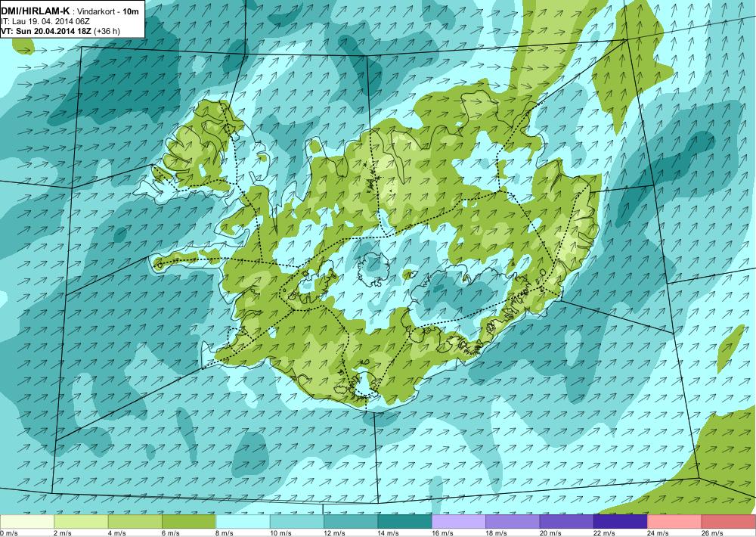Click the '(+36 h)' forecast offset text
Viewport: 756px width, 537px height.
coord(107,31)
